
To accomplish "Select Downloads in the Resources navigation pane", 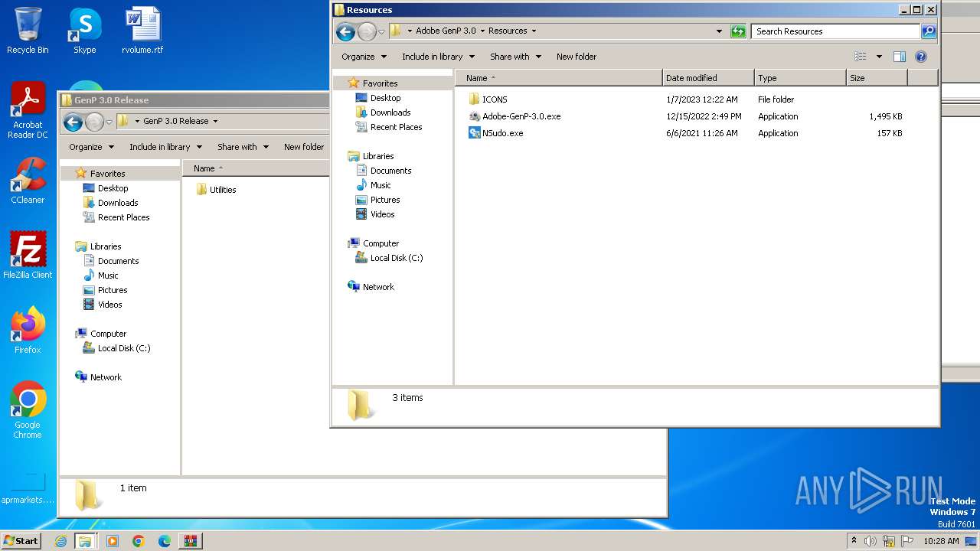I will pos(390,112).
